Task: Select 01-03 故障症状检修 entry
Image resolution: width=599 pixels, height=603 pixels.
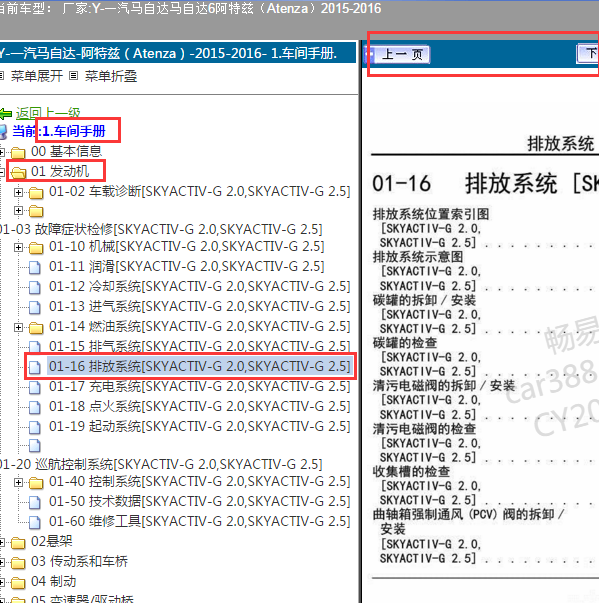Action: click(161, 229)
